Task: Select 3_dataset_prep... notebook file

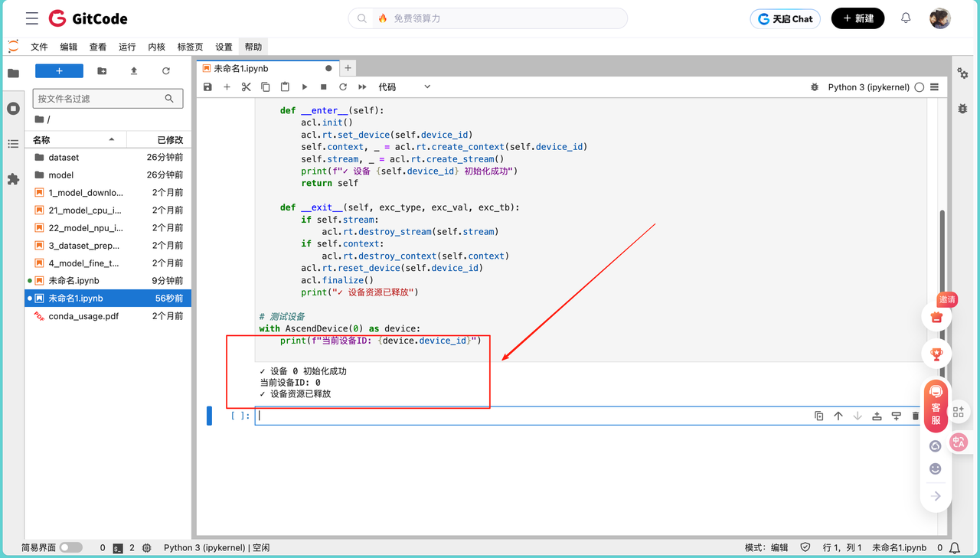Action: pos(108,246)
